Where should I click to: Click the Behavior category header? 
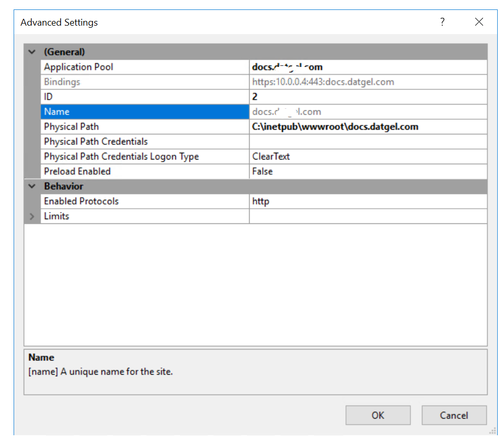(255, 186)
